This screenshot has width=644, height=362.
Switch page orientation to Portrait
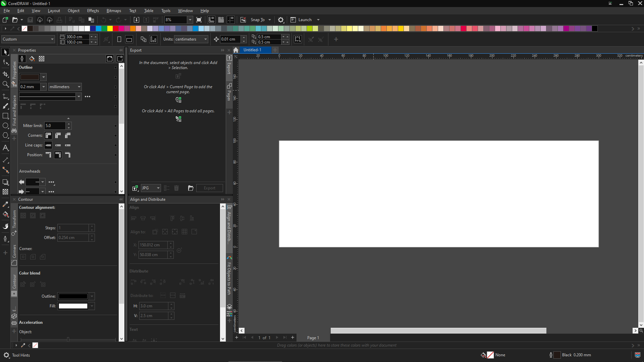[119, 39]
